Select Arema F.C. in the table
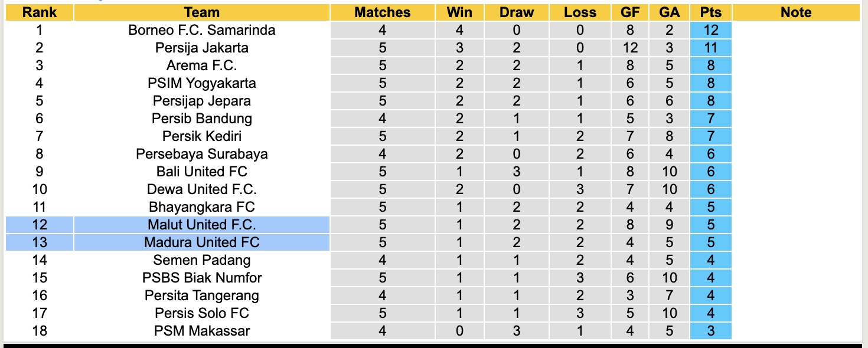Screen dimensions: 868x348 click(x=201, y=65)
